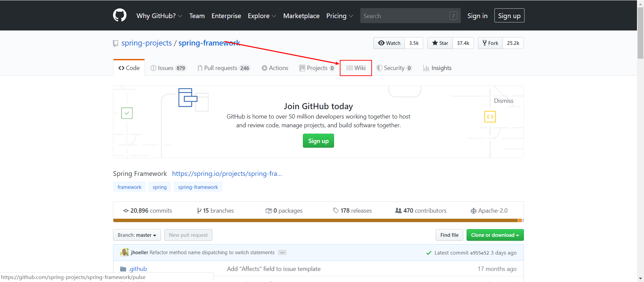Expand the commit message ellipsis

(282, 253)
